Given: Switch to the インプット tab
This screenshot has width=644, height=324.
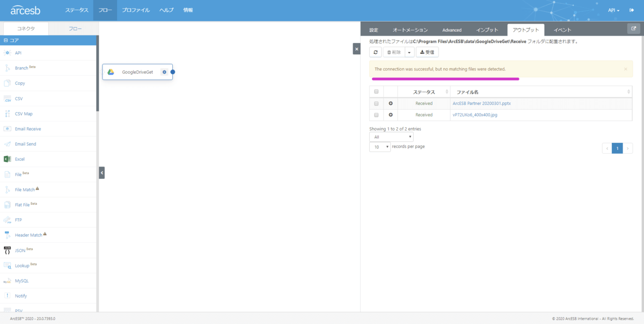Looking at the screenshot, I should coord(488,30).
